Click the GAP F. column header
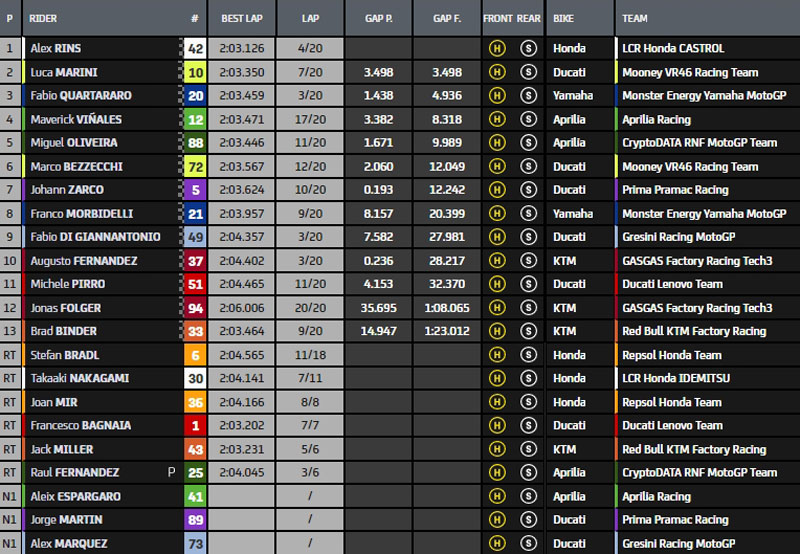 click(x=447, y=18)
